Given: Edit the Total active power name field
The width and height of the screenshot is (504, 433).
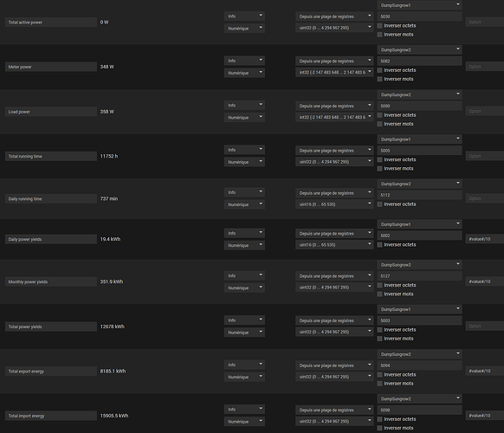Looking at the screenshot, I should click(51, 23).
